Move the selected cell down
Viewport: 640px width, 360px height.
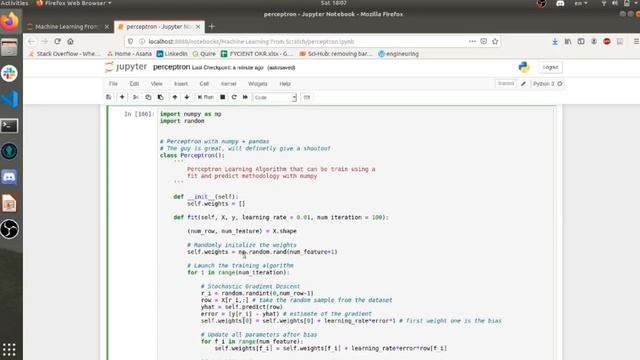click(x=187, y=97)
